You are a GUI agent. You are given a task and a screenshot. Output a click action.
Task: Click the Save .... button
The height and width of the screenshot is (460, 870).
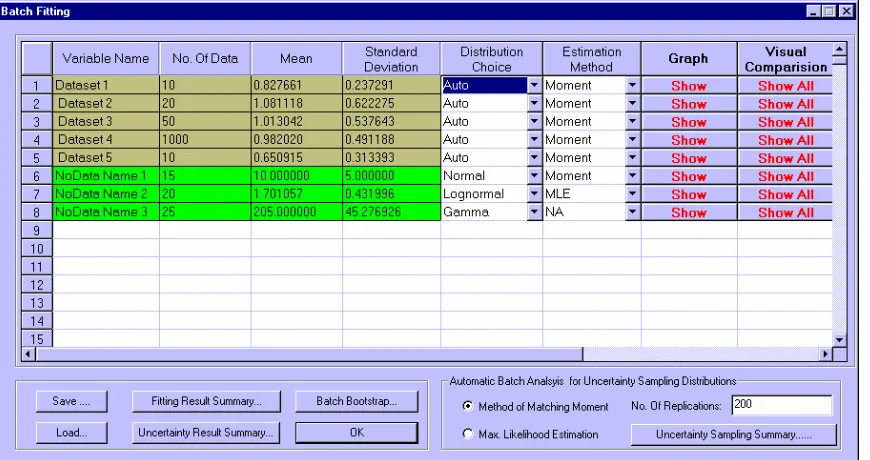point(72,401)
